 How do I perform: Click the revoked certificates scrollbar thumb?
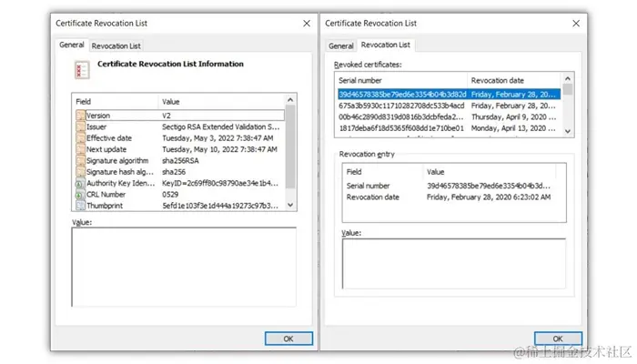tap(568, 89)
